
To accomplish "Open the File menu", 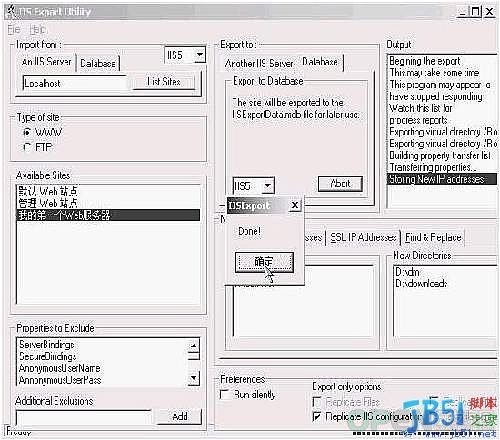I will pyautogui.click(x=14, y=29).
